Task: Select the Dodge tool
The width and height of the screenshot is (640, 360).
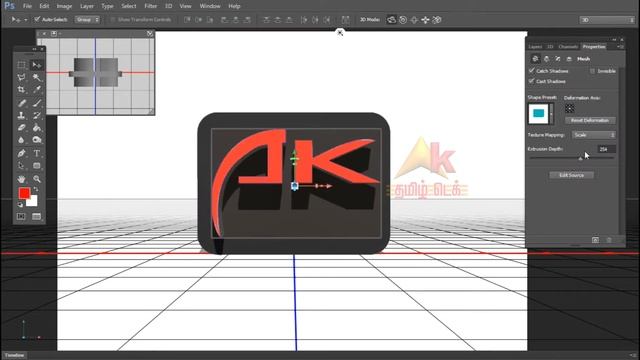Action: click(x=37, y=140)
